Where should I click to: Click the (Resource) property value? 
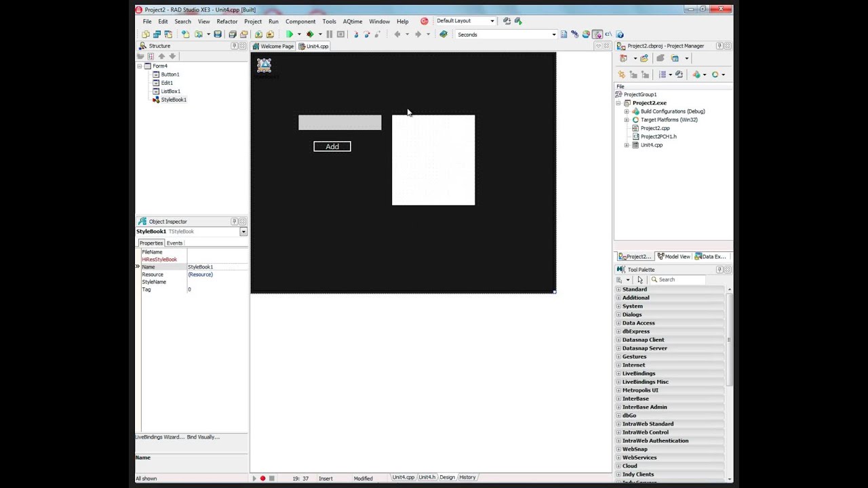(x=200, y=274)
